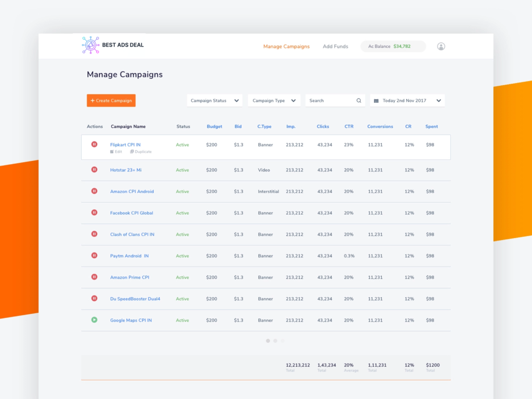Pause the Du SpeedBooster Dual4 campaign

(94, 298)
